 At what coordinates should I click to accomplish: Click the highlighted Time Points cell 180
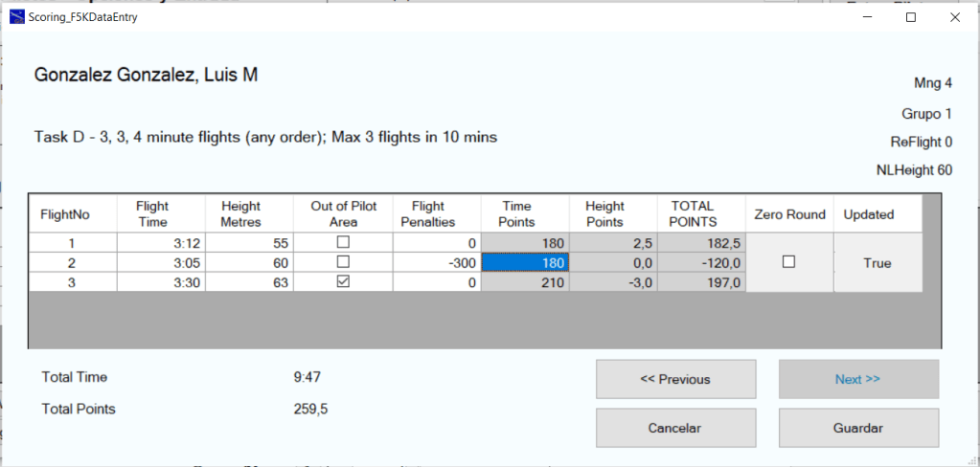point(524,262)
